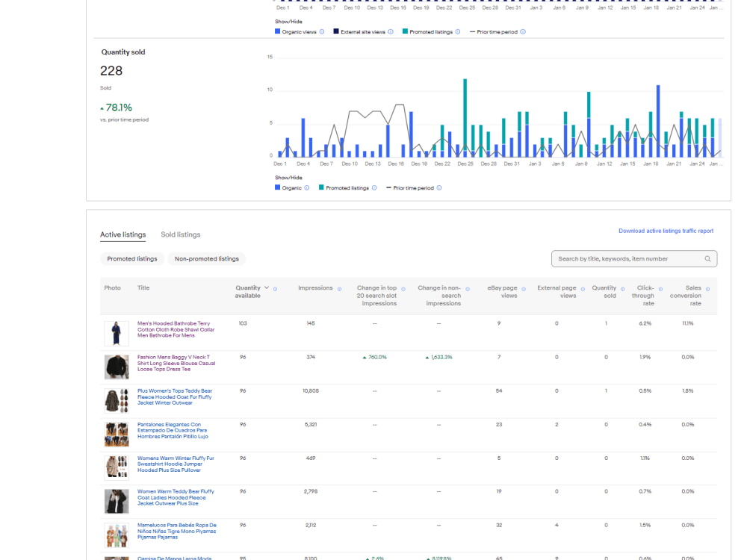Toggle Promoted listings series in views chart

427,32
